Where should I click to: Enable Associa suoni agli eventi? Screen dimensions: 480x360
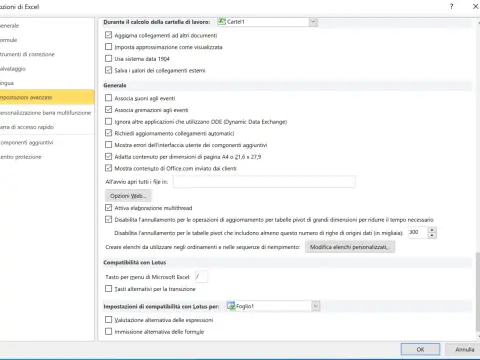coord(108,98)
